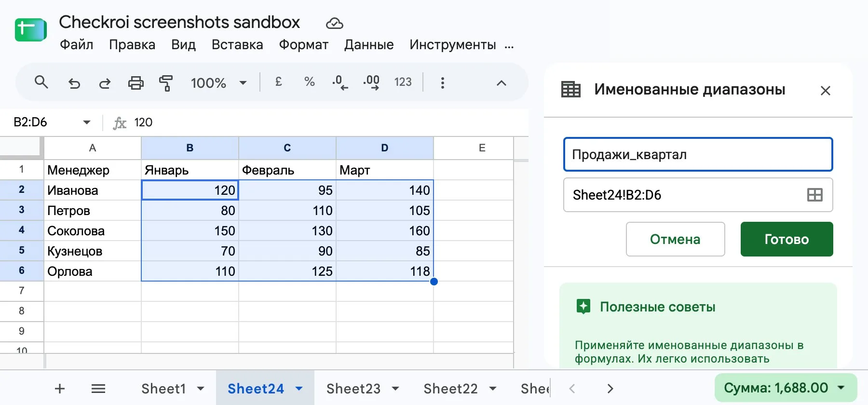Image resolution: width=868 pixels, height=405 pixels.
Task: Add a new sheet with plus button
Action: click(x=60, y=389)
